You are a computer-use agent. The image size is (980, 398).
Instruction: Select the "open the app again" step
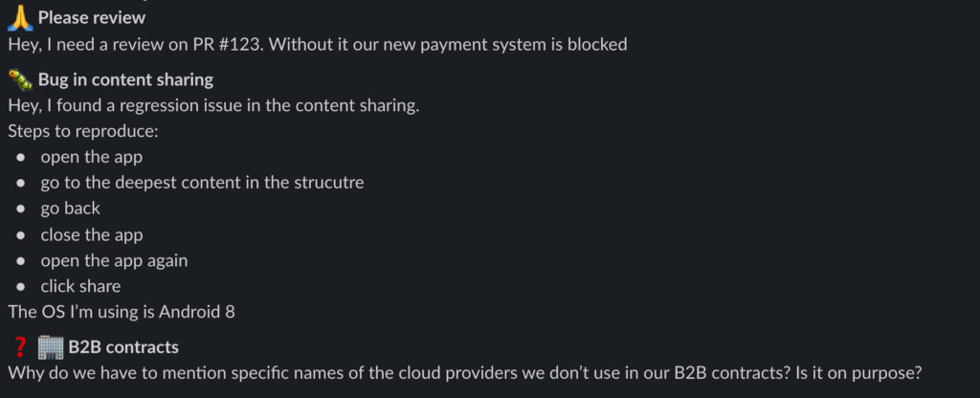[114, 260]
